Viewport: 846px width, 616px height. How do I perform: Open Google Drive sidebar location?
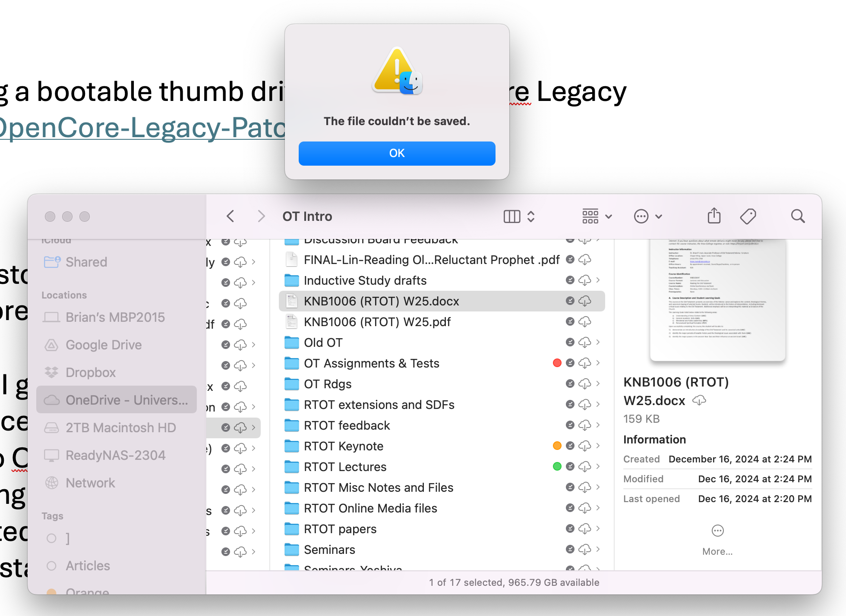104,345
